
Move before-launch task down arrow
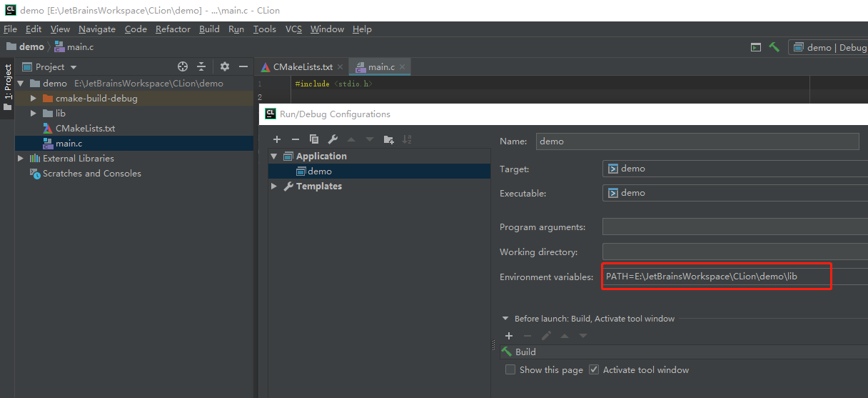[583, 336]
